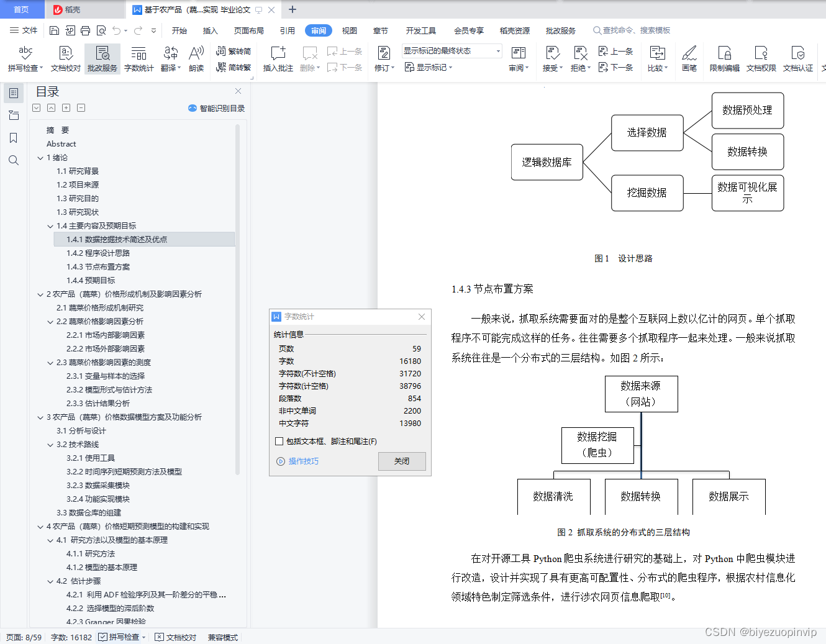This screenshot has height=644, width=826.
Task: Click the undo arrow icon
Action: tap(117, 30)
